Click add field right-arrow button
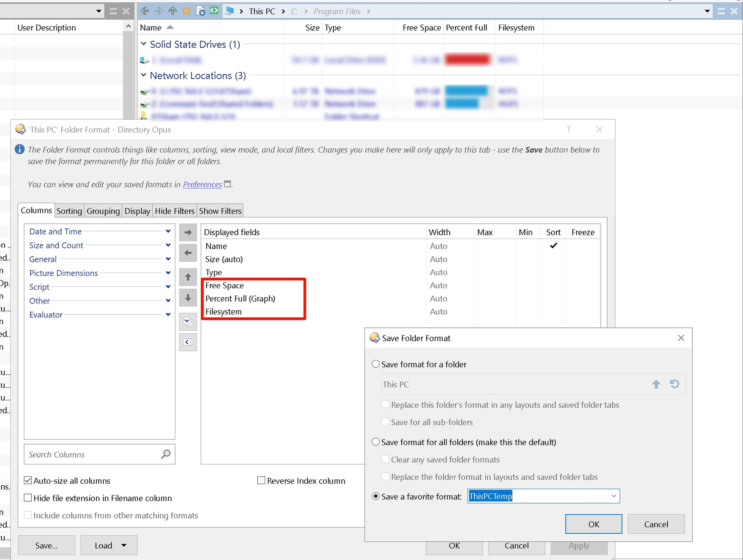Viewport: 743px width, 560px height. [188, 232]
